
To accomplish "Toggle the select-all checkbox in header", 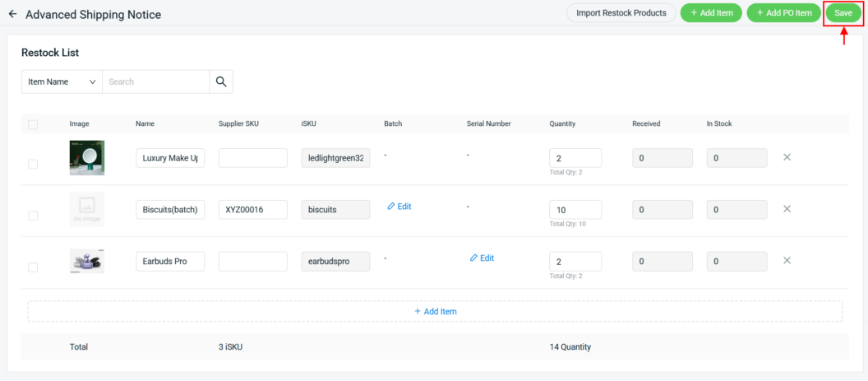I will pyautogui.click(x=33, y=124).
